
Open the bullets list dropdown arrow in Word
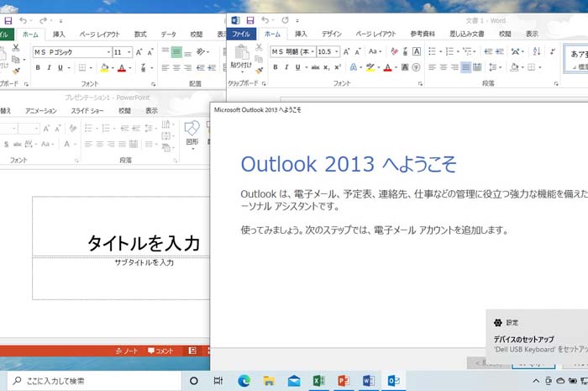[x=441, y=52]
